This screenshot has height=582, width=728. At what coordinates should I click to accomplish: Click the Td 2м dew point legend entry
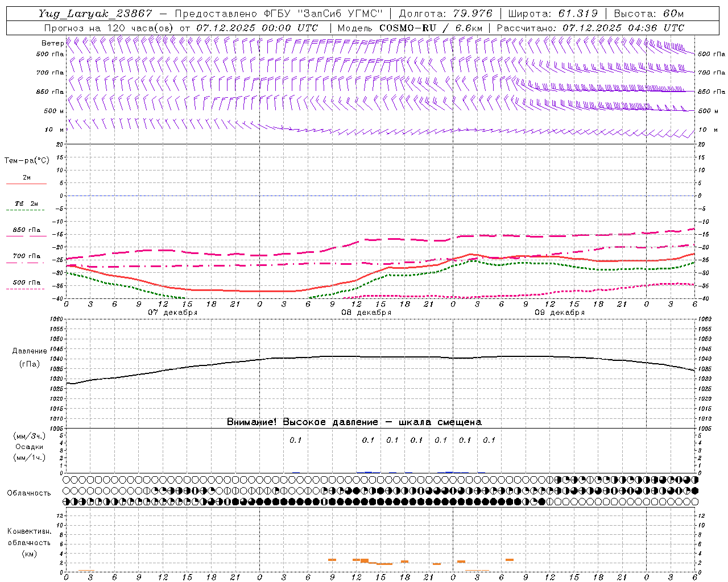pos(26,203)
